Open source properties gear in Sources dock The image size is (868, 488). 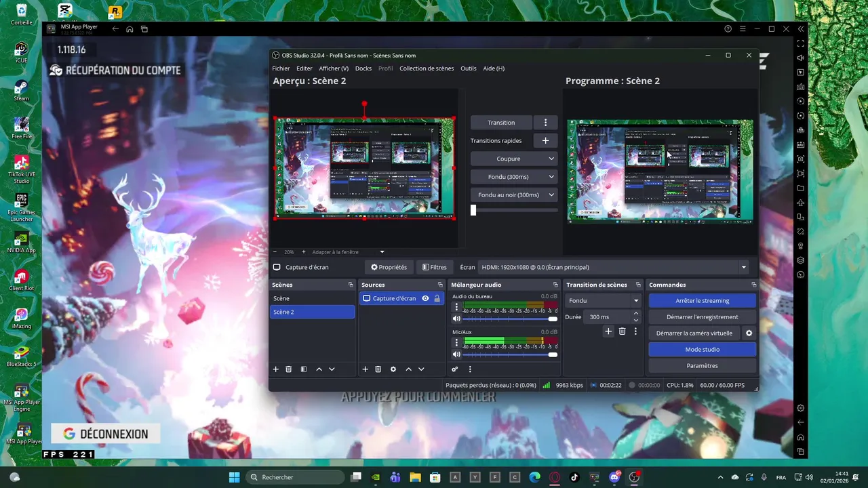click(x=393, y=369)
